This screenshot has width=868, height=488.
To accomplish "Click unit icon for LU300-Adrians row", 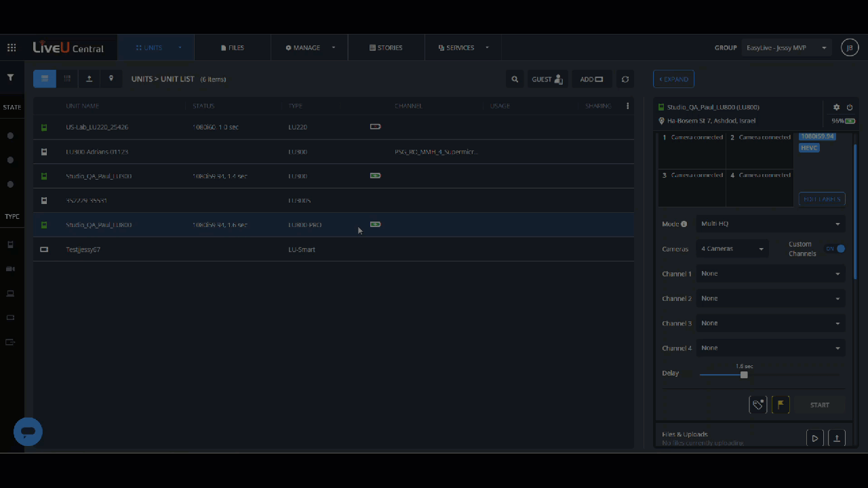I will click(x=44, y=152).
